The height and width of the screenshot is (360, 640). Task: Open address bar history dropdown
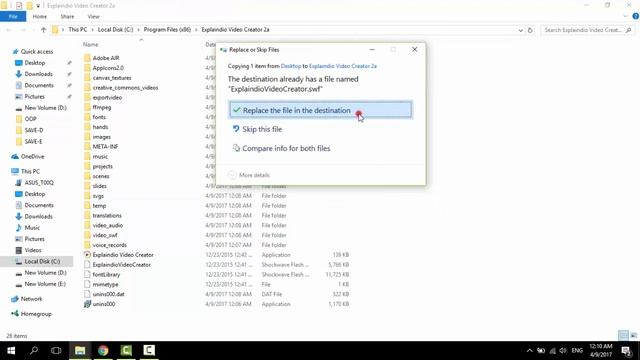520,30
